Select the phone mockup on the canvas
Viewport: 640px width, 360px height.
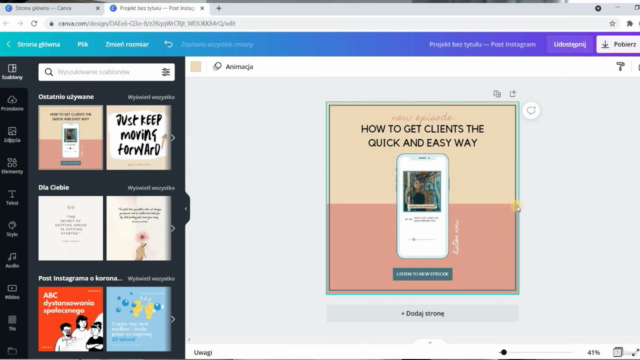pos(422,206)
